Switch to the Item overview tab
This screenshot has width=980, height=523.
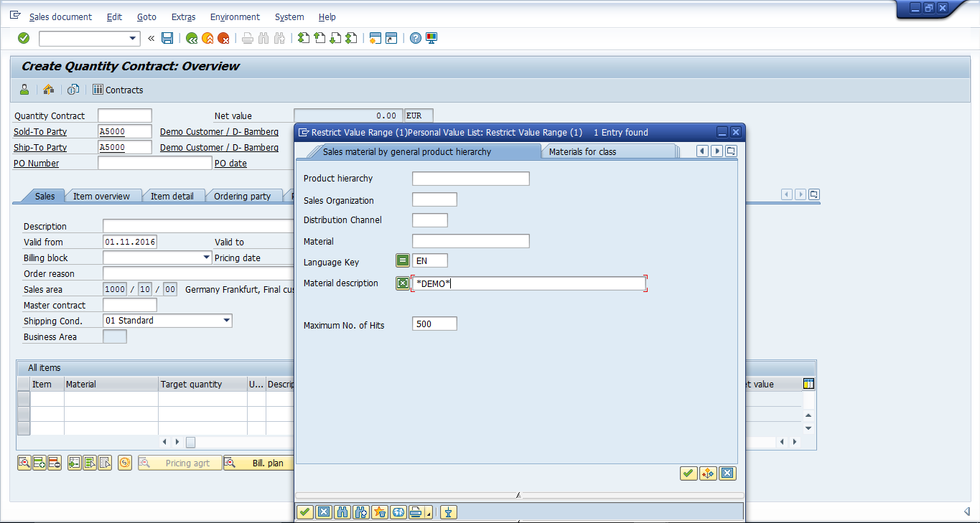102,196
